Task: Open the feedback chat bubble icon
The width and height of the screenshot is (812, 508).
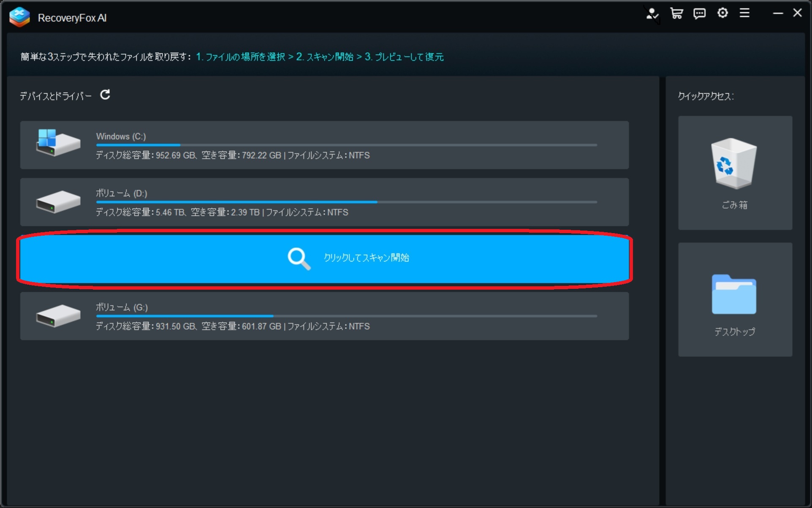Action: point(699,14)
